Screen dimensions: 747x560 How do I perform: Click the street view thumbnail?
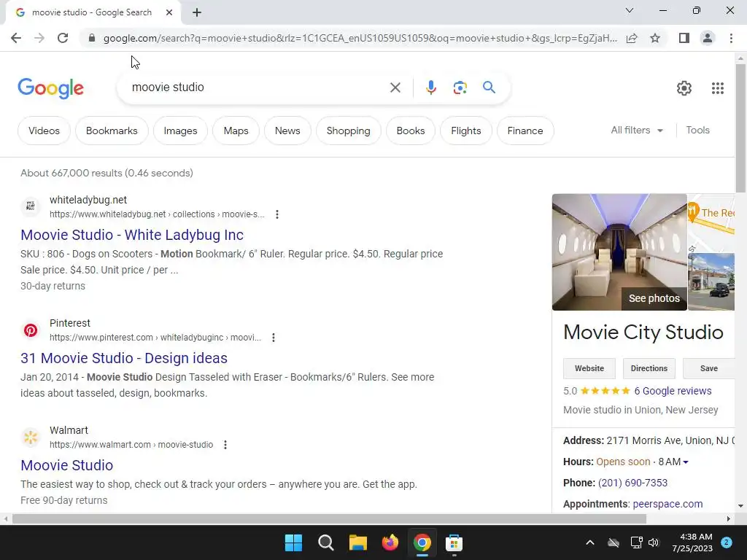pos(711,282)
